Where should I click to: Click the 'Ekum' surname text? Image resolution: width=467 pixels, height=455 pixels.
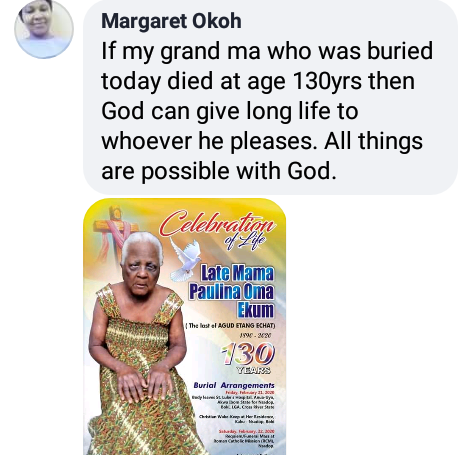pos(255,310)
